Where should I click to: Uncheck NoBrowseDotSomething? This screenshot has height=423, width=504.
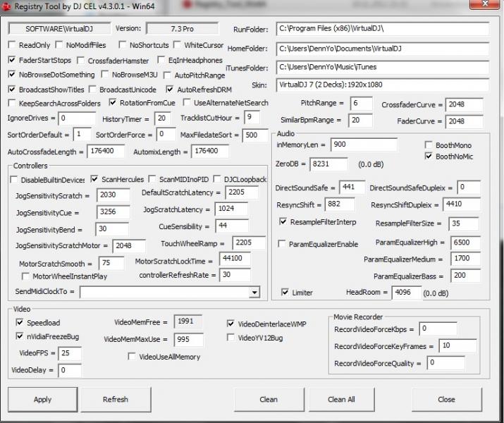coord(12,75)
